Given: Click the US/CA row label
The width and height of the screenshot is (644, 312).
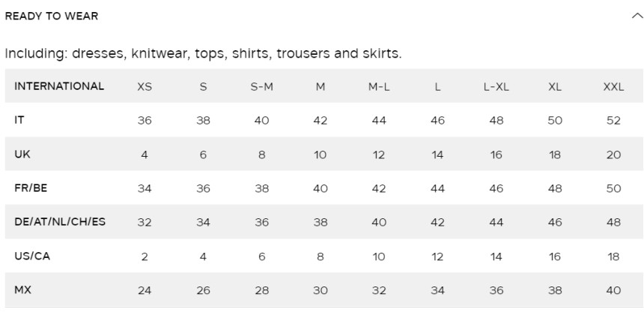Looking at the screenshot, I should 32,256.
